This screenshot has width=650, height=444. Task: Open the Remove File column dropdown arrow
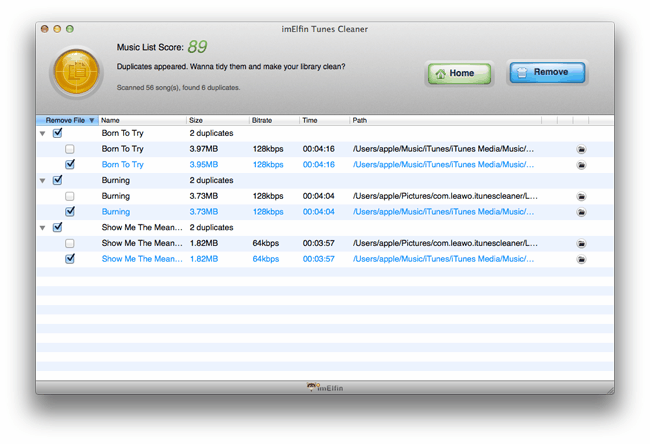pyautogui.click(x=92, y=120)
